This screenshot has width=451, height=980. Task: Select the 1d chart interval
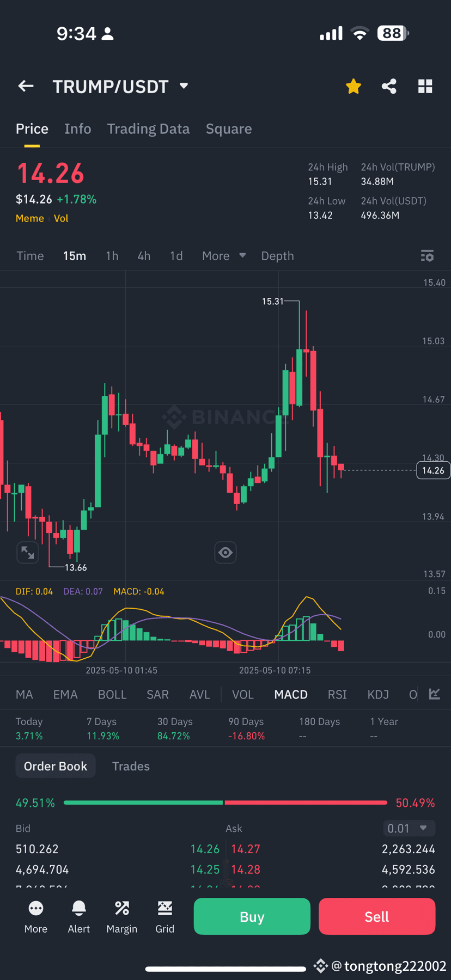coord(176,256)
